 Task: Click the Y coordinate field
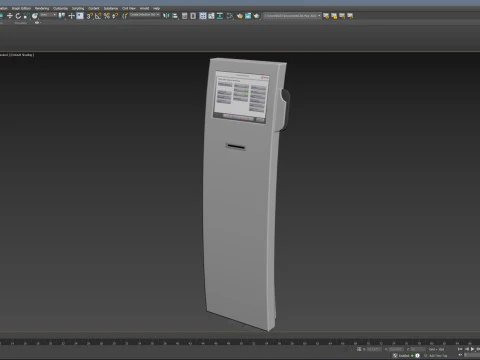396,349
